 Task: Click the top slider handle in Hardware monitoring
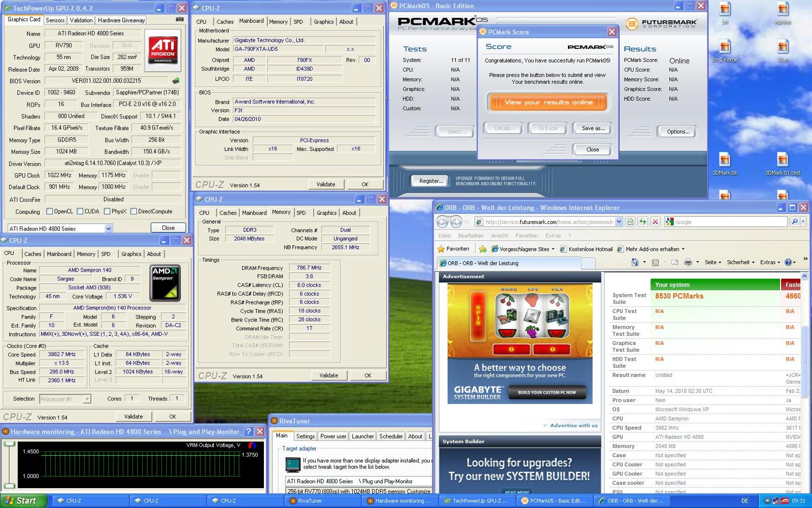(9, 443)
